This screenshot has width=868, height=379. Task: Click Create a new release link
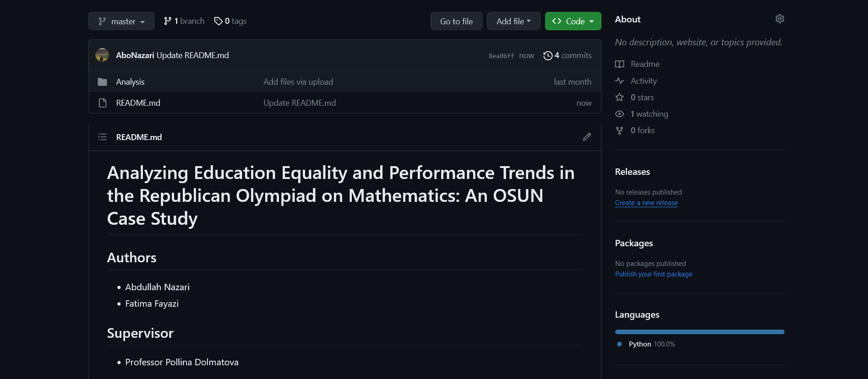[x=646, y=203]
